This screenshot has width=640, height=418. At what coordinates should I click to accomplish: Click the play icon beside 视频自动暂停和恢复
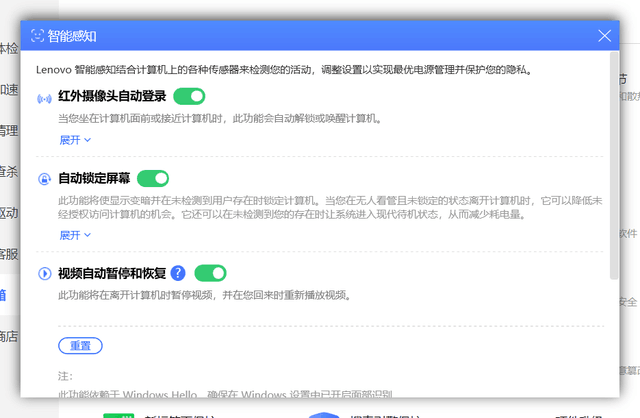pos(44,273)
